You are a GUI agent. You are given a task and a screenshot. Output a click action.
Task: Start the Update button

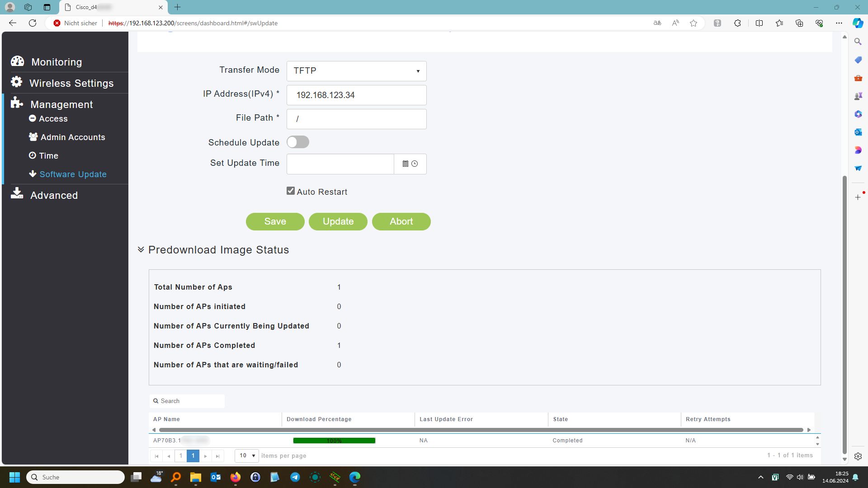click(338, 221)
